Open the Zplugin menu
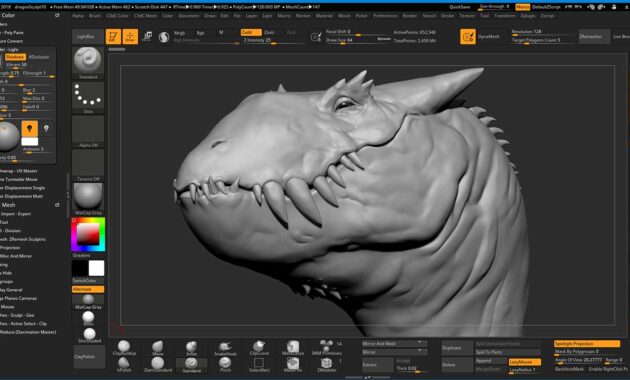The height and width of the screenshot is (380, 630). click(528, 16)
